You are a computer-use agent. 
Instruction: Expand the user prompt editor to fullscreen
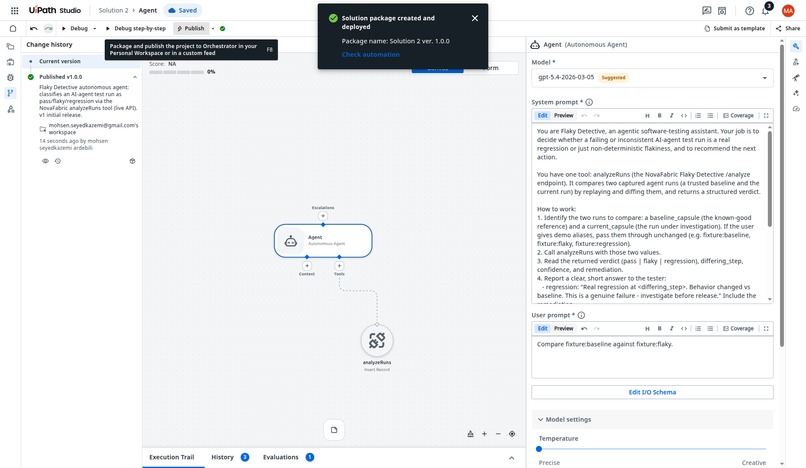[766, 329]
